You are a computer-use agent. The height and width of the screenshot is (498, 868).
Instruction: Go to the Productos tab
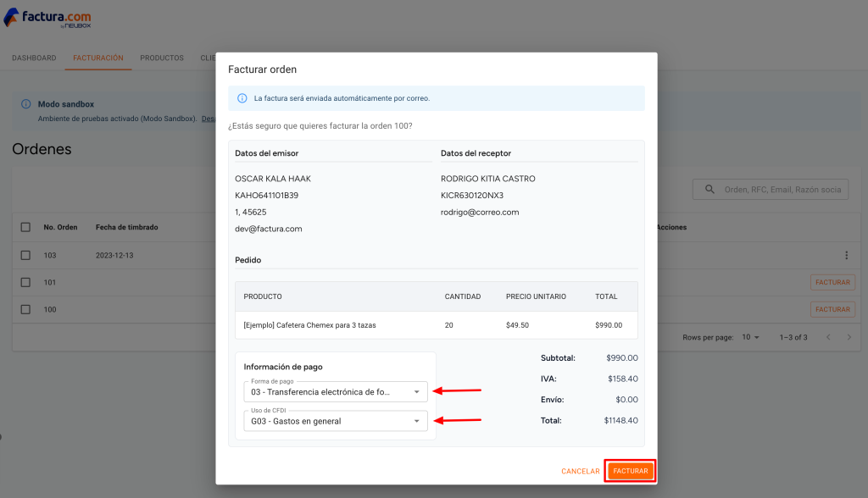pos(162,58)
